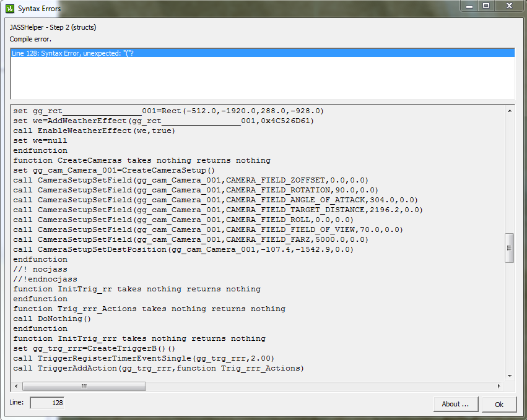Close the Syntax Errors window
The image size is (527, 420).
510,6
